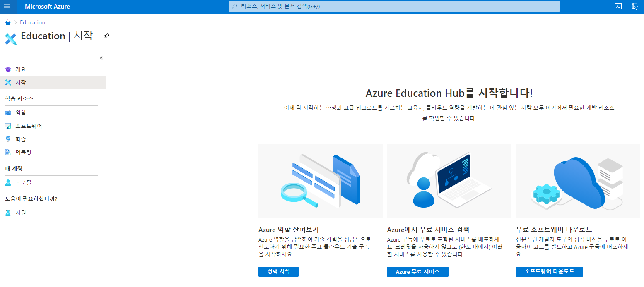Pin the Education page with the pin icon
Screen dimensions: 644x287
(106, 36)
